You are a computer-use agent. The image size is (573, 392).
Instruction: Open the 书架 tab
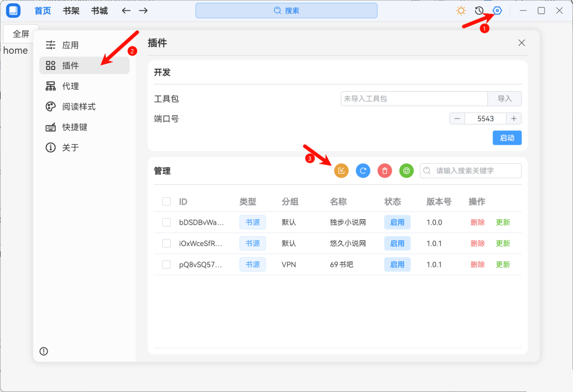pyautogui.click(x=71, y=10)
